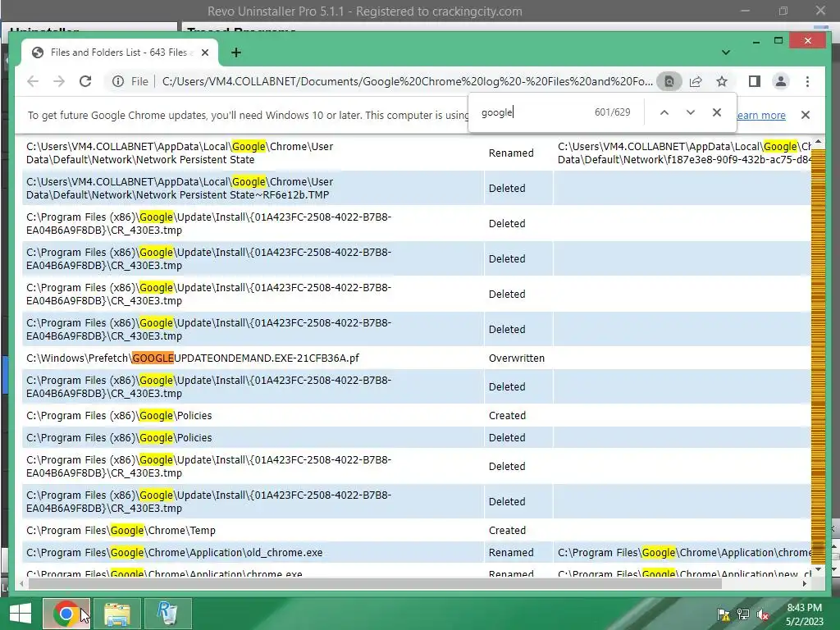Open the Windows Start button
840x630 pixels.
coord(21,614)
